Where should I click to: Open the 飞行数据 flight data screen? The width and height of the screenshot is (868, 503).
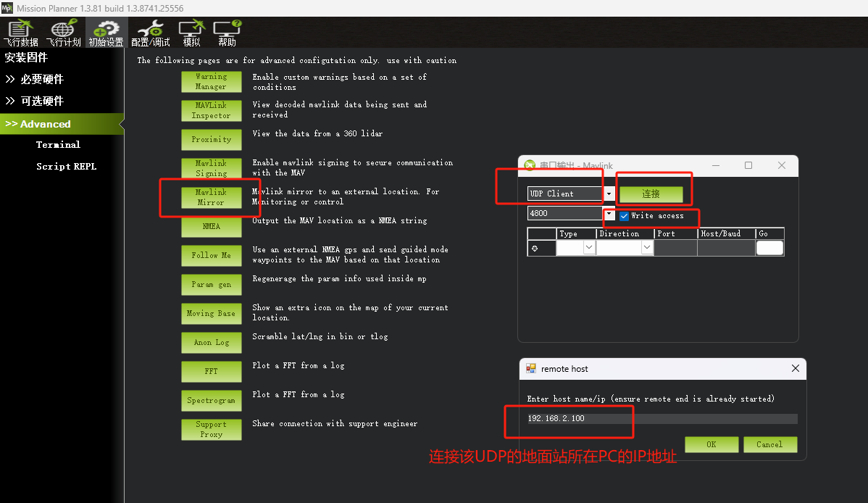(x=20, y=32)
